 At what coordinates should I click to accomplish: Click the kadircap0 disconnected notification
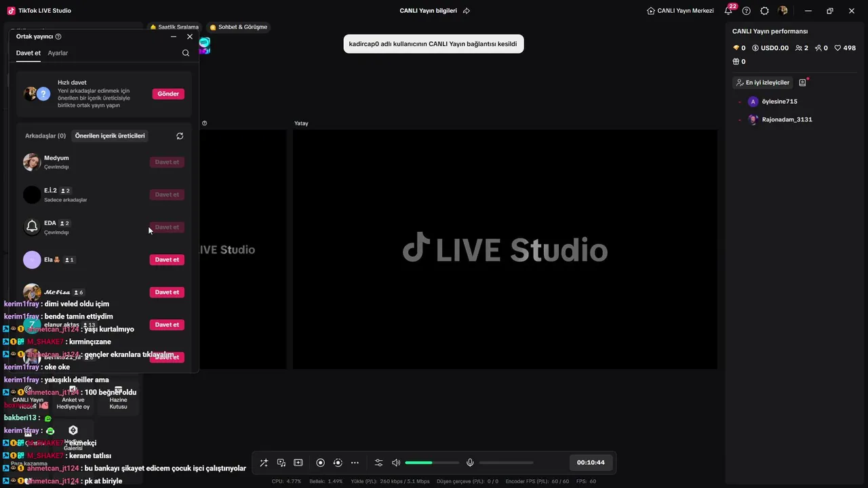coord(433,44)
